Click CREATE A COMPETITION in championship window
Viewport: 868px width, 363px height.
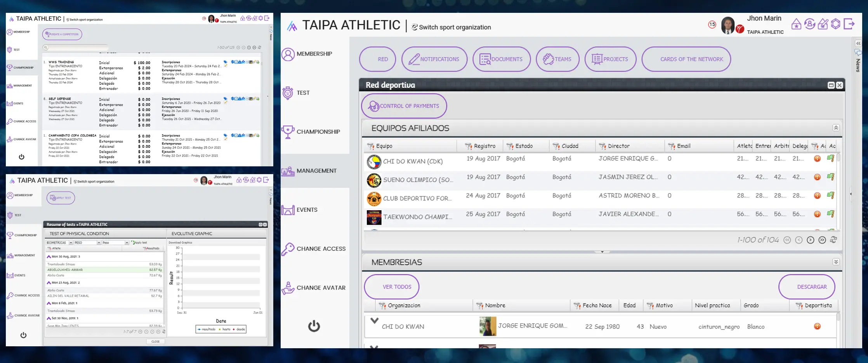[x=62, y=34]
